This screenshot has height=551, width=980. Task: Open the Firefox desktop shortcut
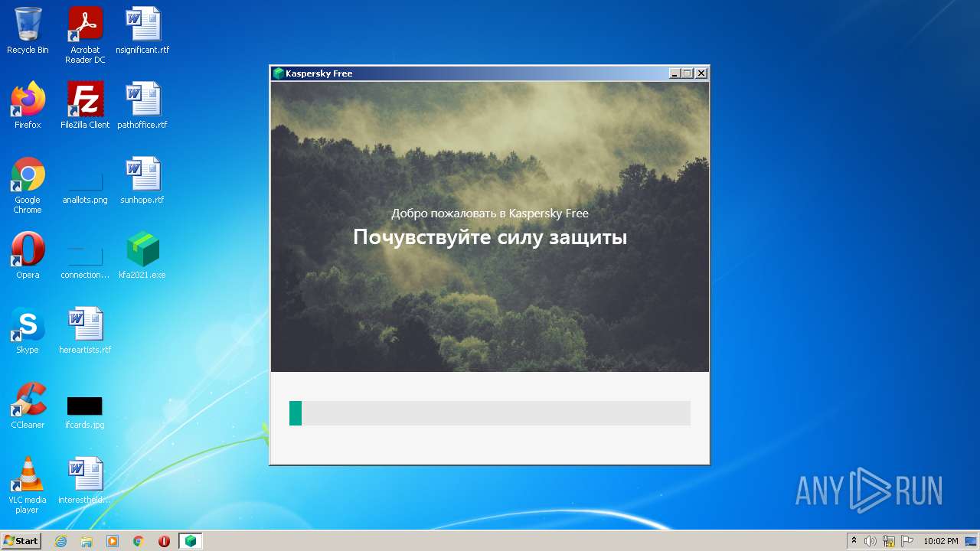[x=28, y=106]
